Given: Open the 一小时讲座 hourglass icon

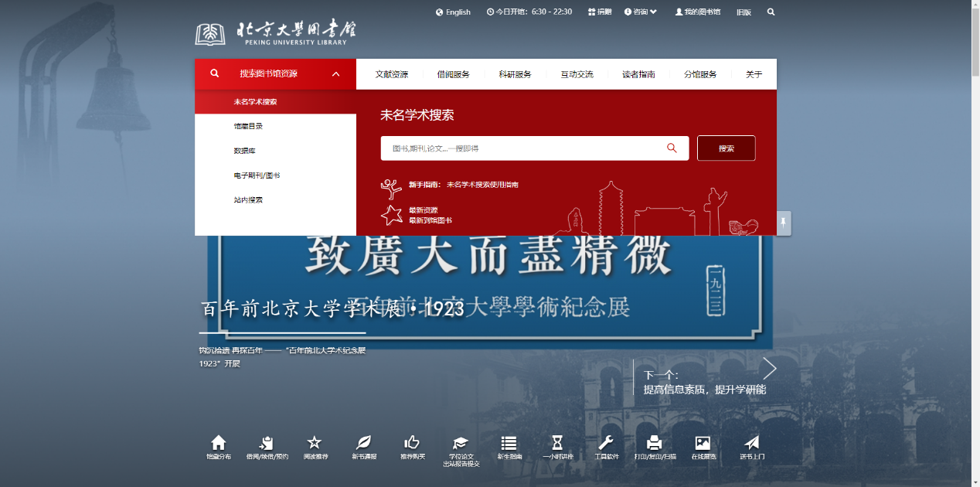Looking at the screenshot, I should point(557,442).
